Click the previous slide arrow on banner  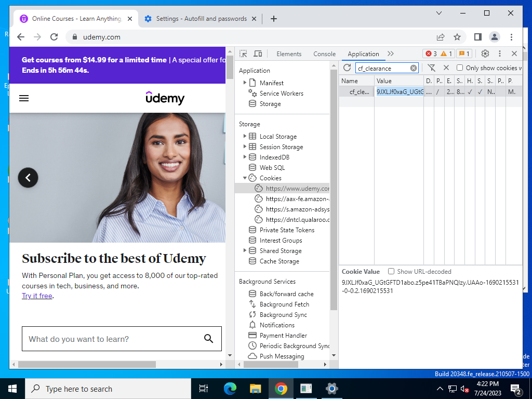pyautogui.click(x=28, y=178)
